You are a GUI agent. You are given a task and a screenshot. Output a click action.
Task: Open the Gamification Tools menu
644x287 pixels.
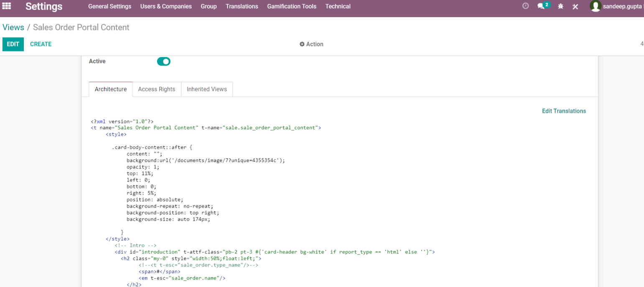292,6
